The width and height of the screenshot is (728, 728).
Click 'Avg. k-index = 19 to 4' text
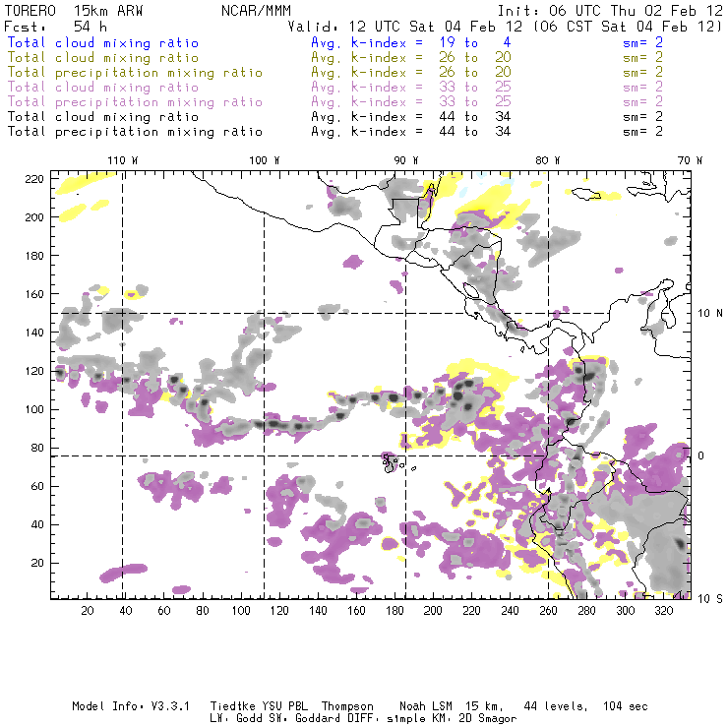pos(411,43)
